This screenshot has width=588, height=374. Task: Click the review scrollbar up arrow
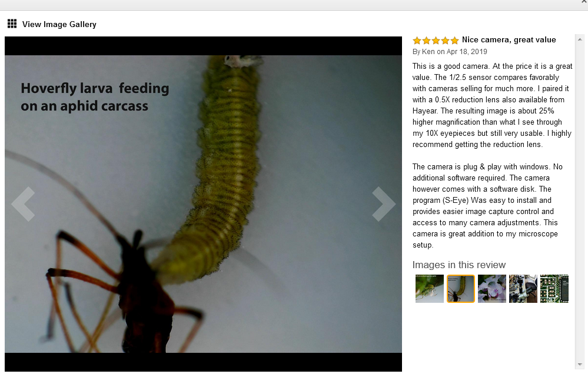coord(579,39)
